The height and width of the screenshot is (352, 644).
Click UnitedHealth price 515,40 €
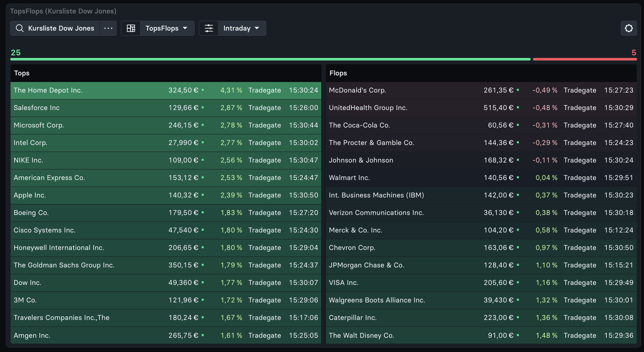pos(499,108)
